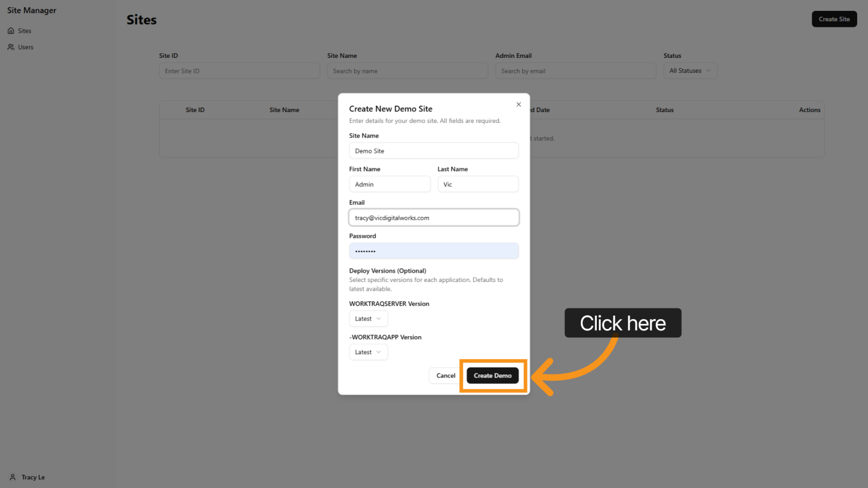This screenshot has width=868, height=488.
Task: Click the First Name input field
Action: pos(390,184)
